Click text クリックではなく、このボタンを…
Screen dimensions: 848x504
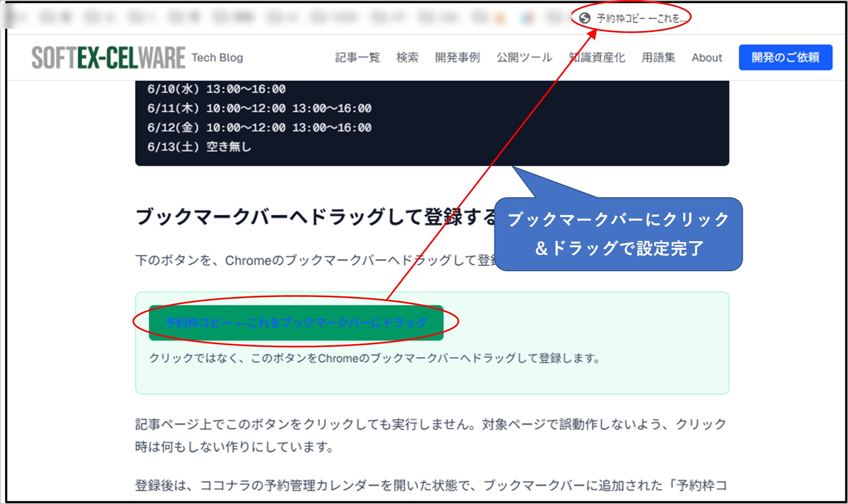(374, 358)
